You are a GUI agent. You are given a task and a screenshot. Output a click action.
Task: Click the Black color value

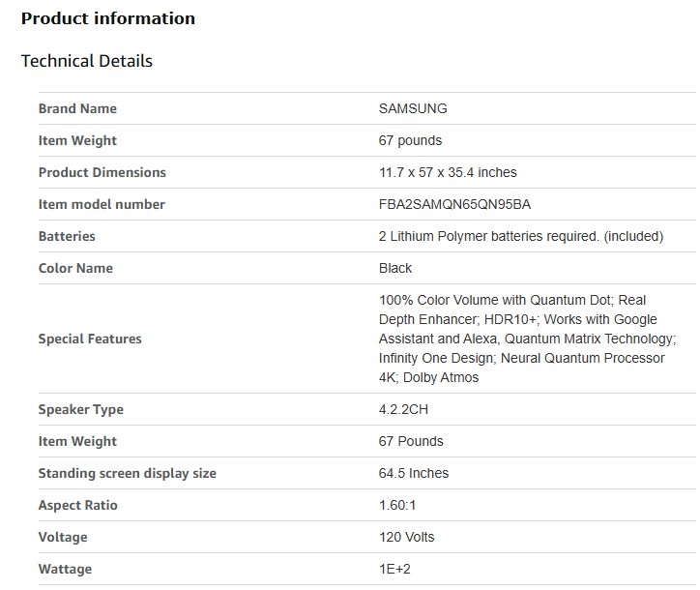click(x=395, y=268)
